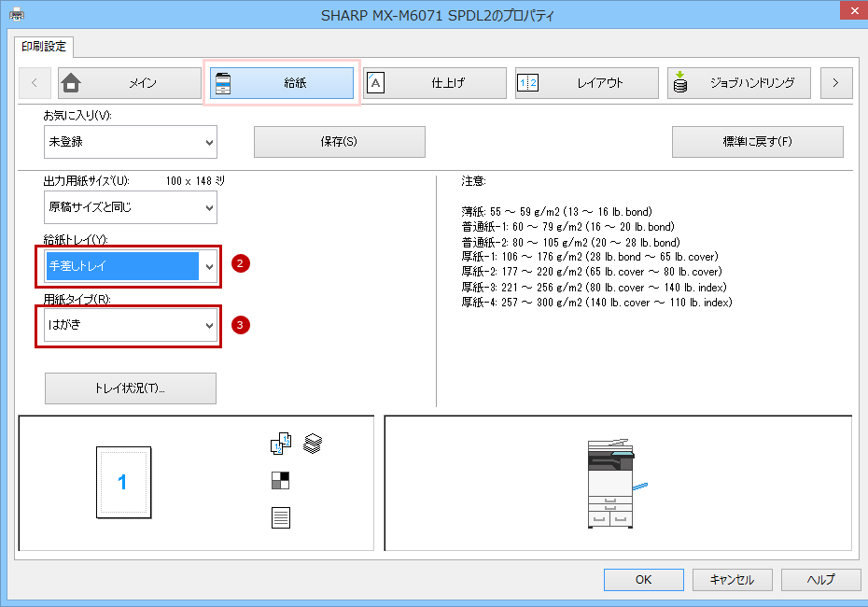
Task: Click the job handling database icon
Action: 680,82
